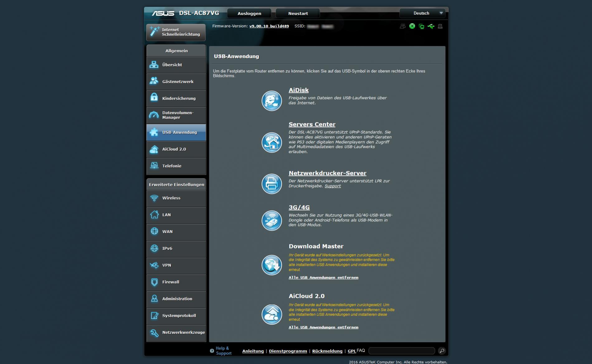Click the magic wand icon for Schnelleinrichtung

point(154,31)
